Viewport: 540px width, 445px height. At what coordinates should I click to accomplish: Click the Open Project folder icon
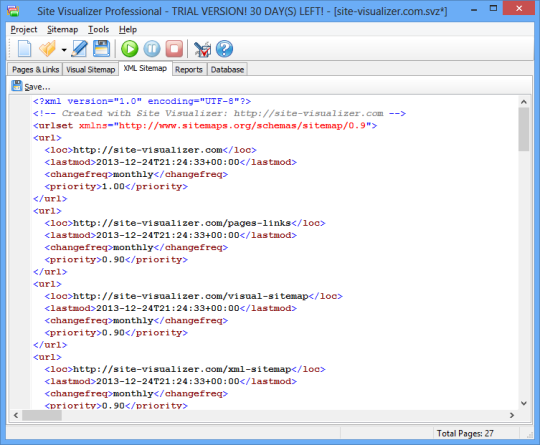pyautogui.click(x=47, y=49)
